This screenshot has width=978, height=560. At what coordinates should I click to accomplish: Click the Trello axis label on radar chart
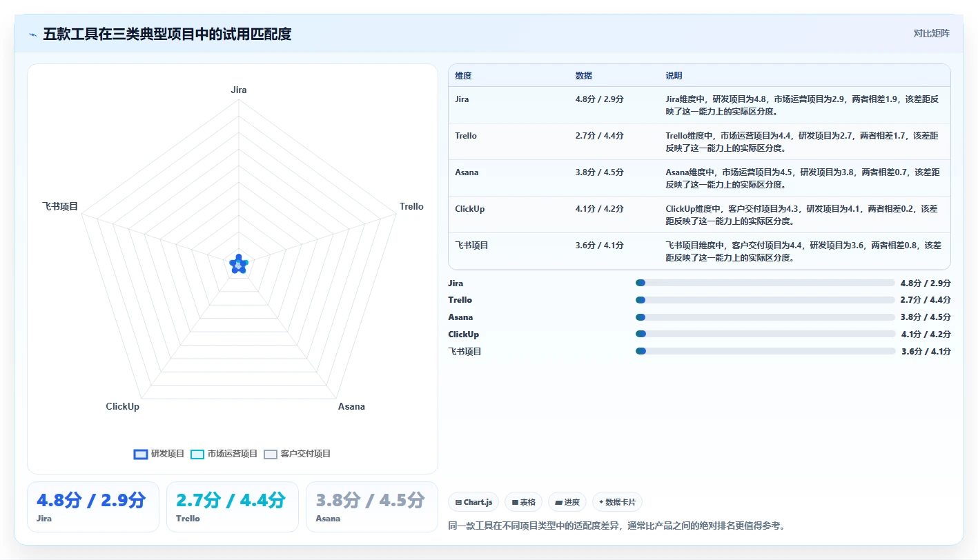point(412,207)
